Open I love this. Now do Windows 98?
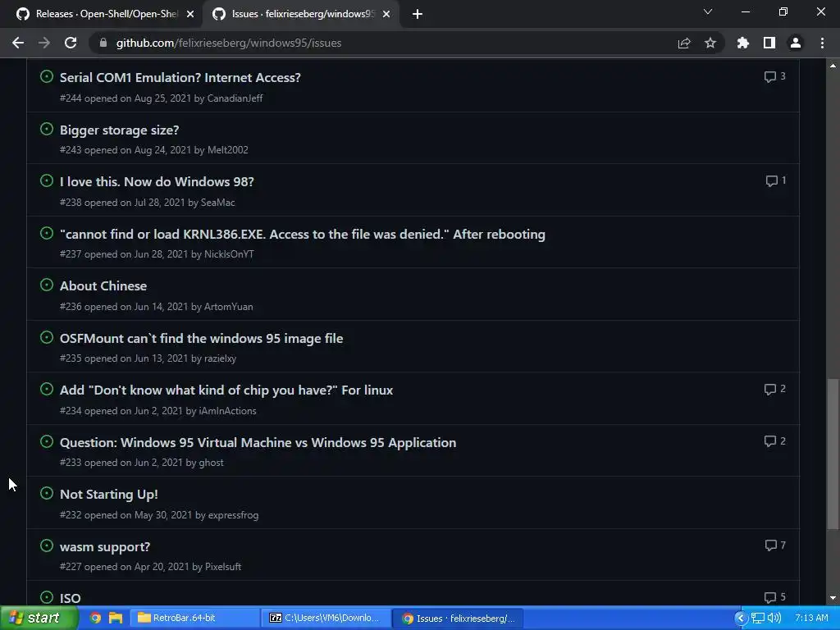Image resolution: width=840 pixels, height=630 pixels. (x=157, y=182)
